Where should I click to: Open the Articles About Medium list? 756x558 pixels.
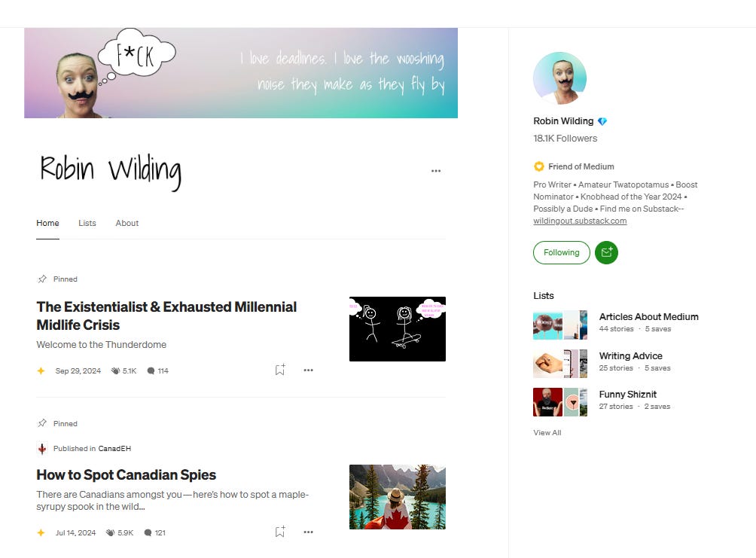[x=648, y=317]
